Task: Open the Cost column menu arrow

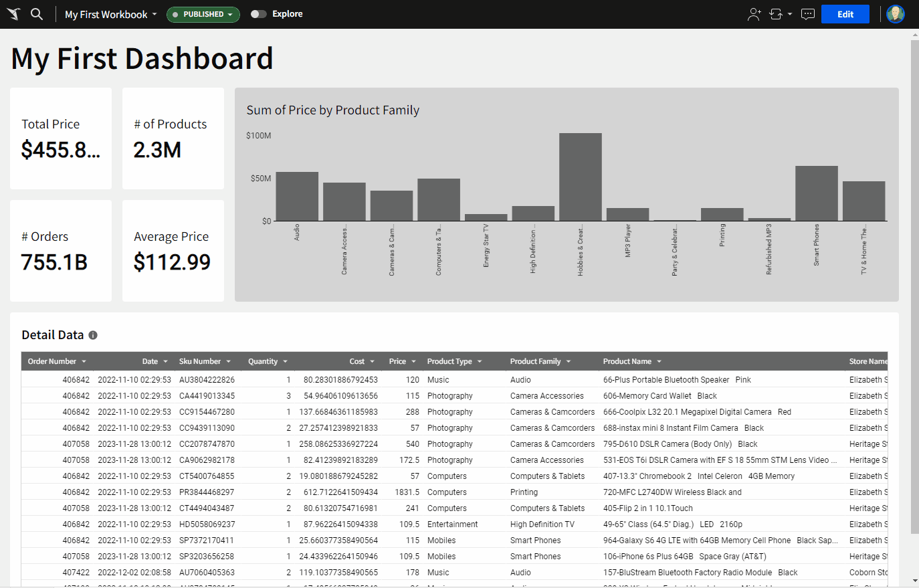Action: coord(373,361)
